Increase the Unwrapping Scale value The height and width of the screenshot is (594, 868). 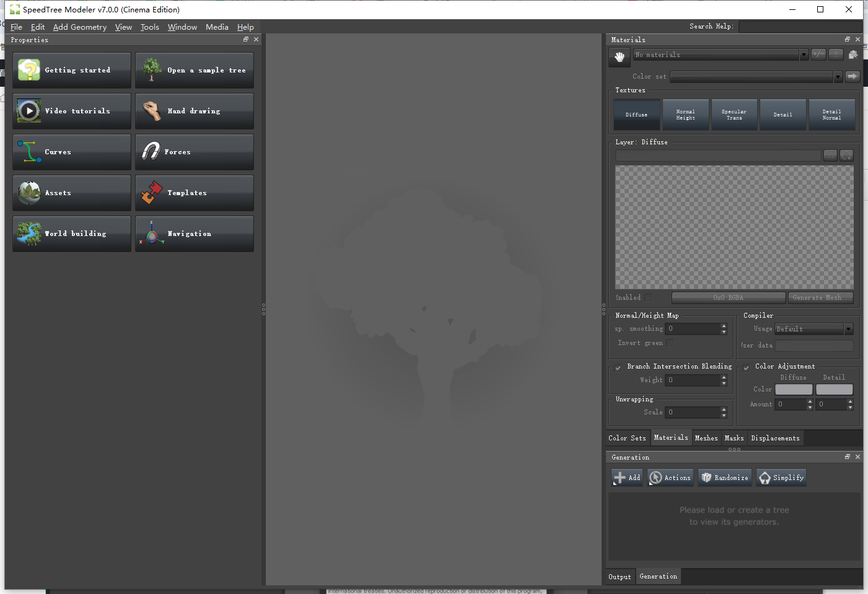click(724, 409)
